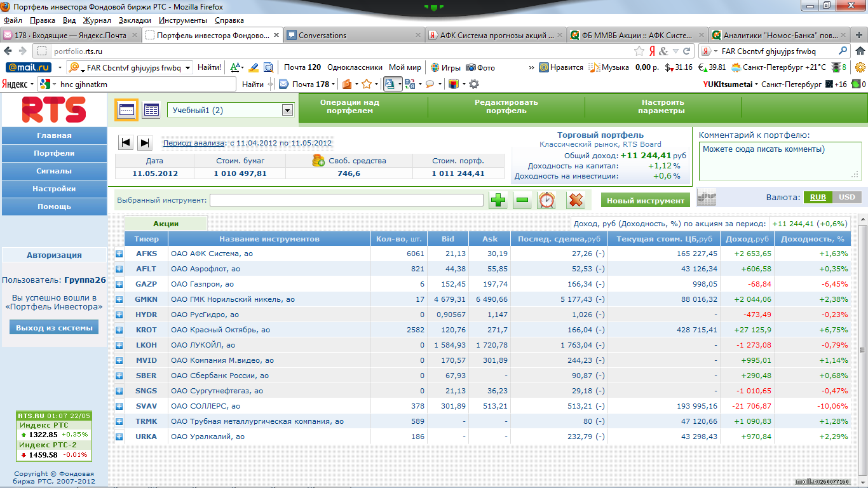This screenshot has width=868, height=488.
Task: Open the Инструменты menu
Action: pyautogui.click(x=183, y=20)
